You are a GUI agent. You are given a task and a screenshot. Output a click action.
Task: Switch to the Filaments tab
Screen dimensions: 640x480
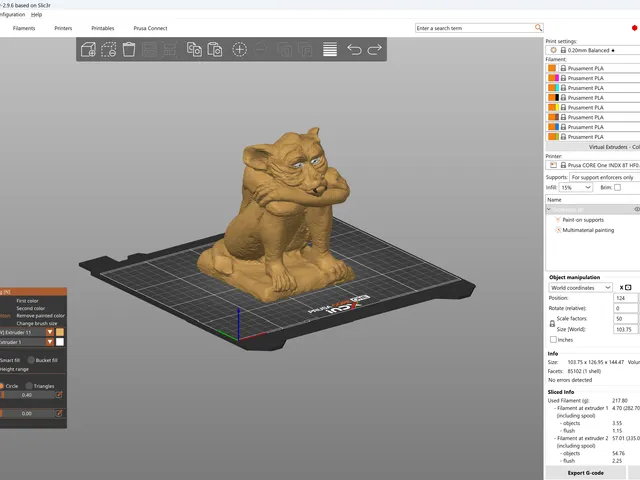point(24,28)
